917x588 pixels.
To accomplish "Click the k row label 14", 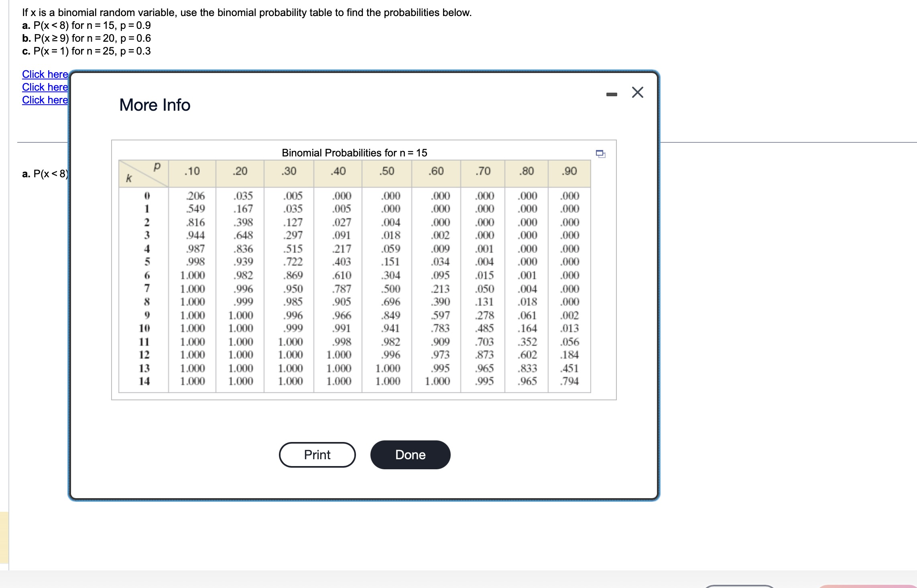I will pos(144,381).
